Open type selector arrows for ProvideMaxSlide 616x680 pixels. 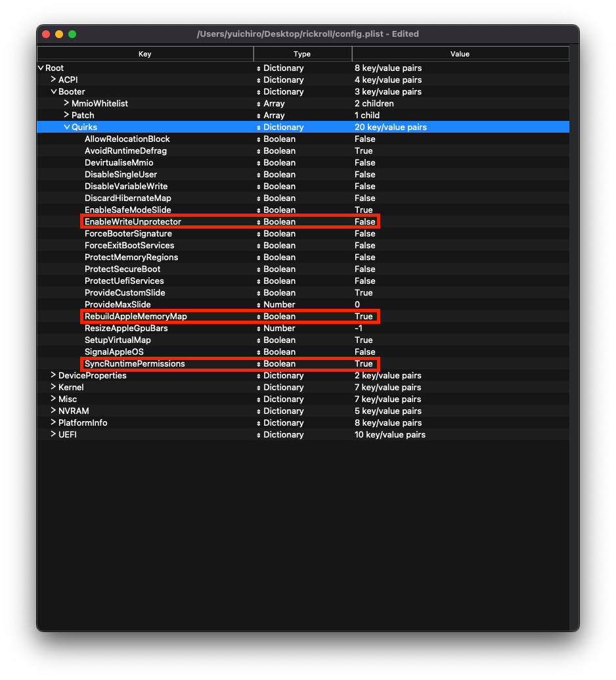click(x=258, y=305)
